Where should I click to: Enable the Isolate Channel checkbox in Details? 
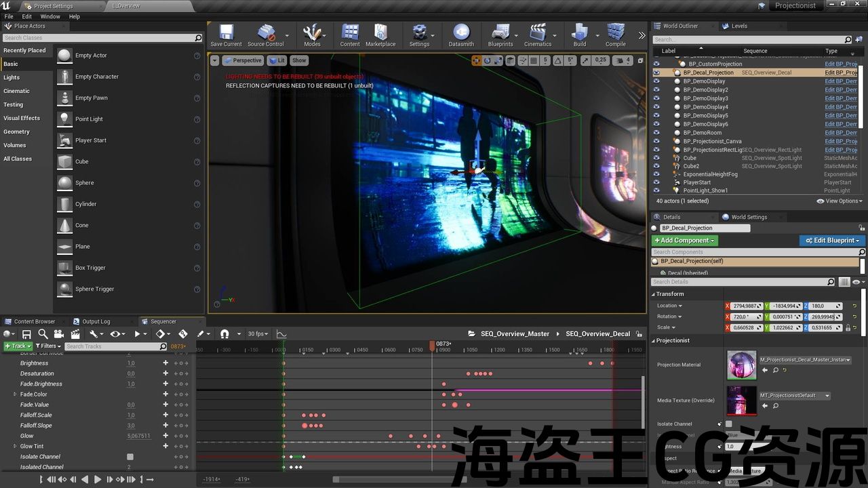point(729,424)
